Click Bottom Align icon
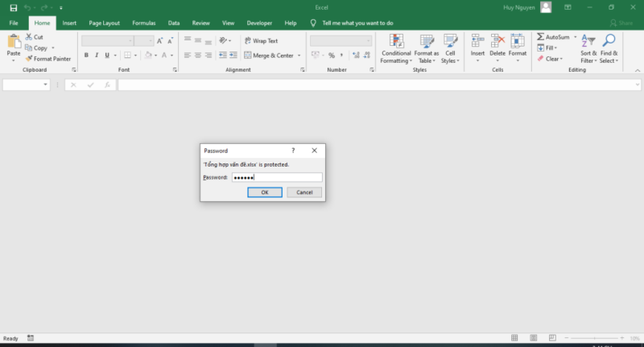 pos(208,40)
